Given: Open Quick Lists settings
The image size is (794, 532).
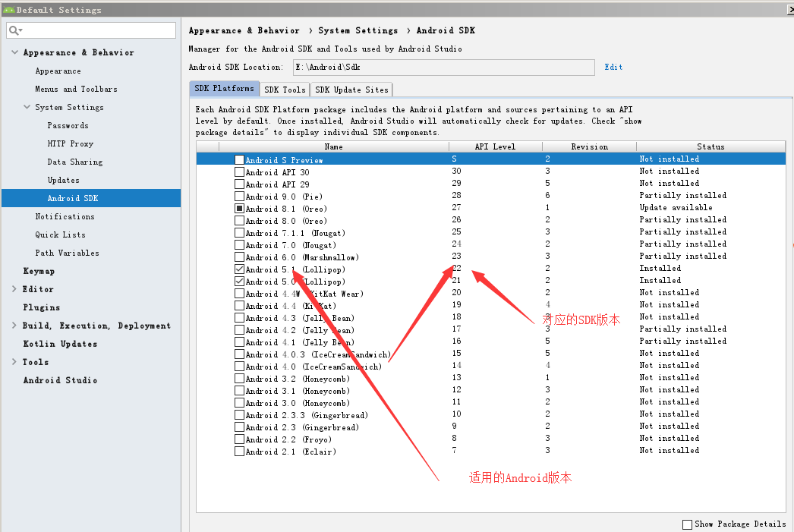Looking at the screenshot, I should 60,235.
